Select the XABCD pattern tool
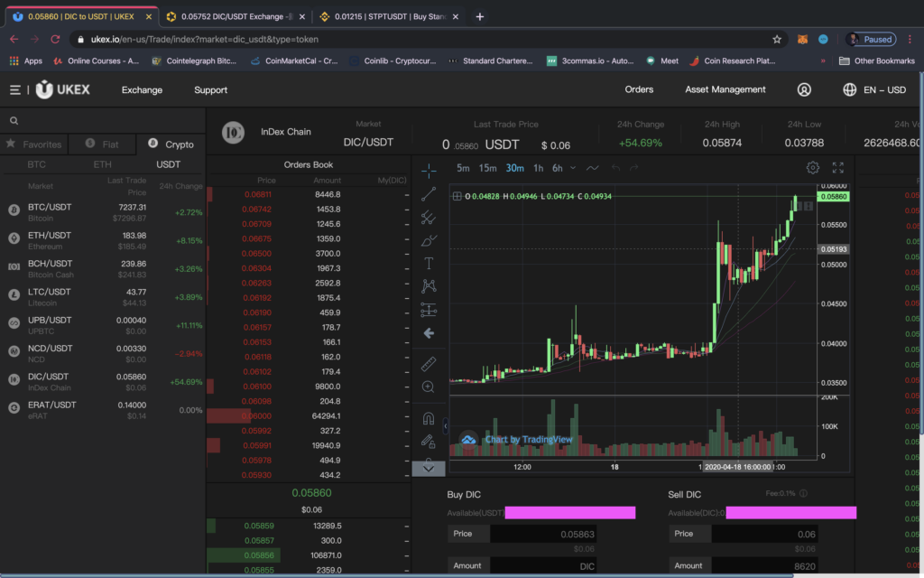Image resolution: width=924 pixels, height=578 pixels. tap(429, 286)
